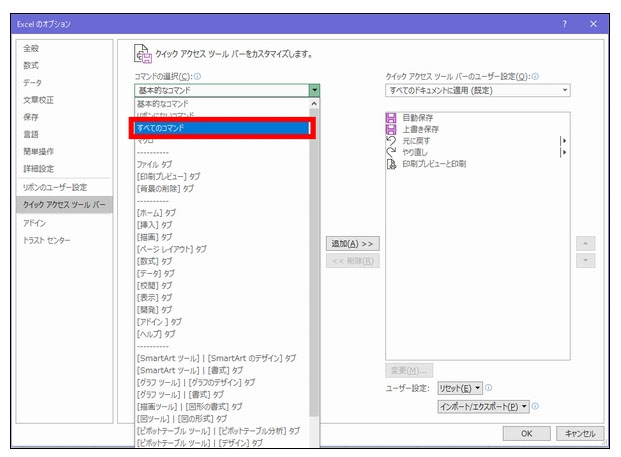This screenshot has width=621, height=457.
Task: Click the move up arrow button
Action: (585, 243)
